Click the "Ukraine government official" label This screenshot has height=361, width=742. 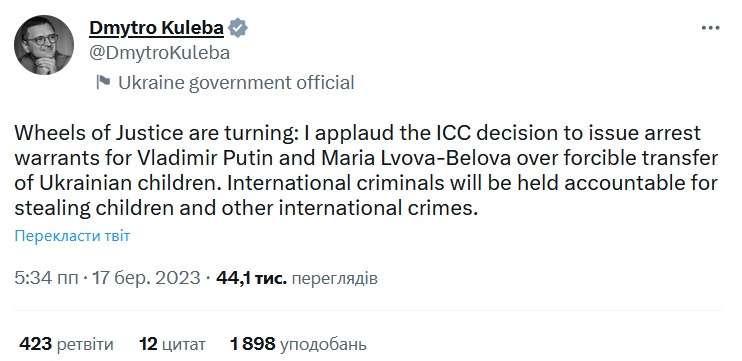click(236, 82)
